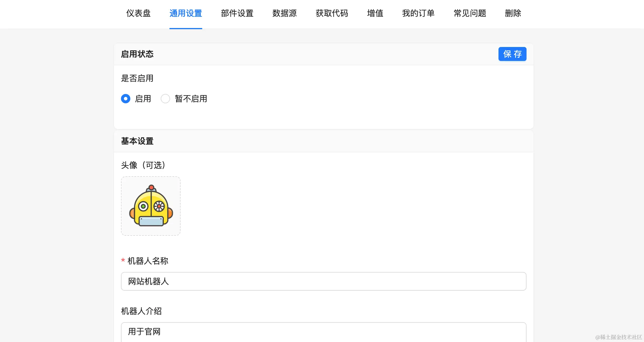This screenshot has height=342, width=644.
Task: Click the 删除 tab
Action: point(513,13)
